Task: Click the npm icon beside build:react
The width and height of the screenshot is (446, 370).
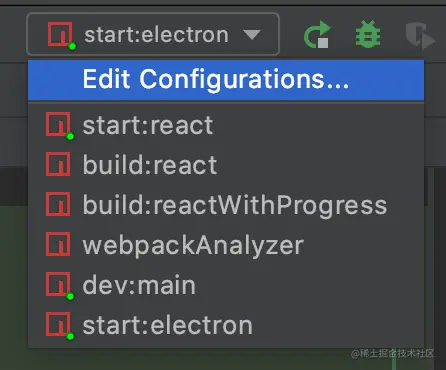Action: 58,164
